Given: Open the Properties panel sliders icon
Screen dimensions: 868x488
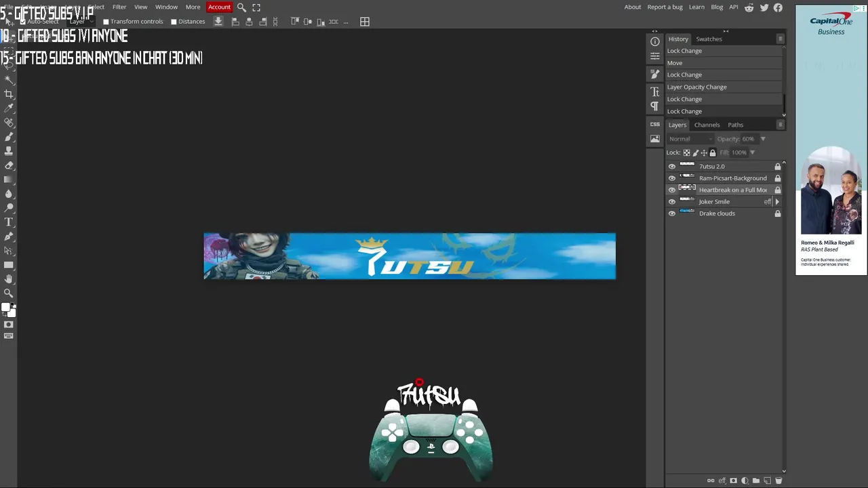Looking at the screenshot, I should pos(655,56).
